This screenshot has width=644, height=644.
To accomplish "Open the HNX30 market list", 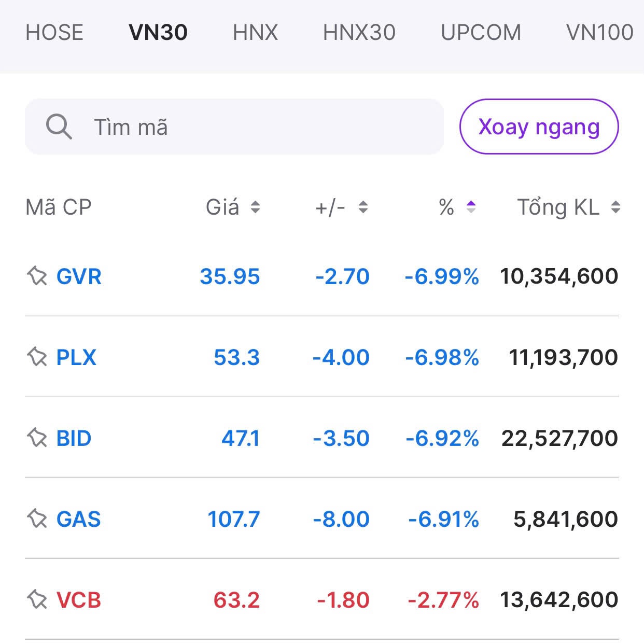I will click(358, 32).
